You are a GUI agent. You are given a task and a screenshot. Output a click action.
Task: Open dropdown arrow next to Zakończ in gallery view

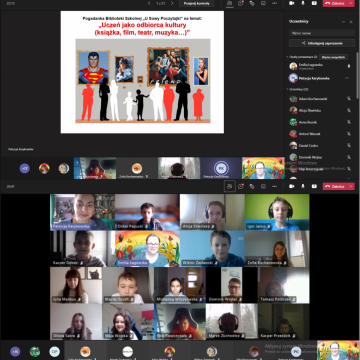pos(351,186)
